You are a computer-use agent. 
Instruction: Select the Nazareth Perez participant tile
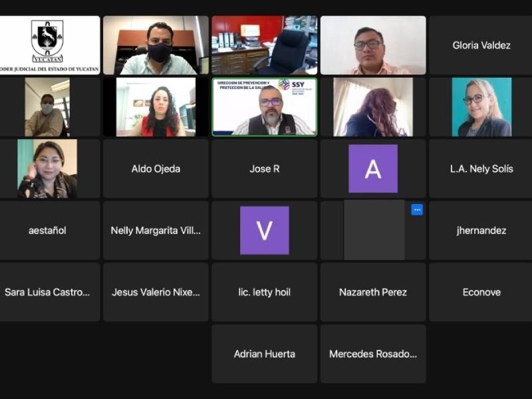[372, 293]
